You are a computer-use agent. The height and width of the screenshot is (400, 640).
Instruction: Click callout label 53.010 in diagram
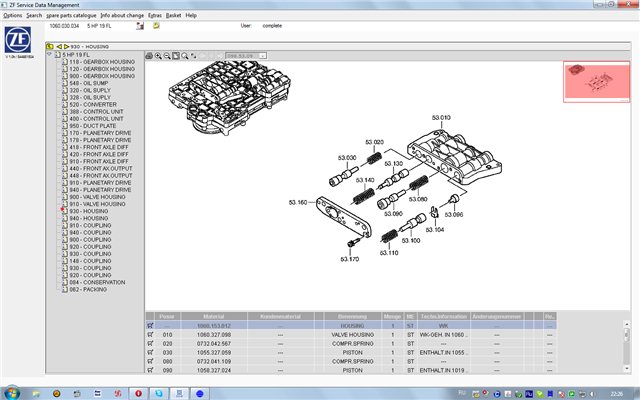pyautogui.click(x=441, y=118)
